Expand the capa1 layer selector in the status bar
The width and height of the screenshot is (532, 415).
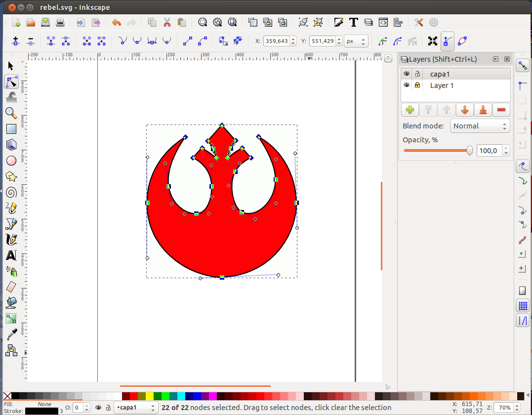(x=136, y=408)
